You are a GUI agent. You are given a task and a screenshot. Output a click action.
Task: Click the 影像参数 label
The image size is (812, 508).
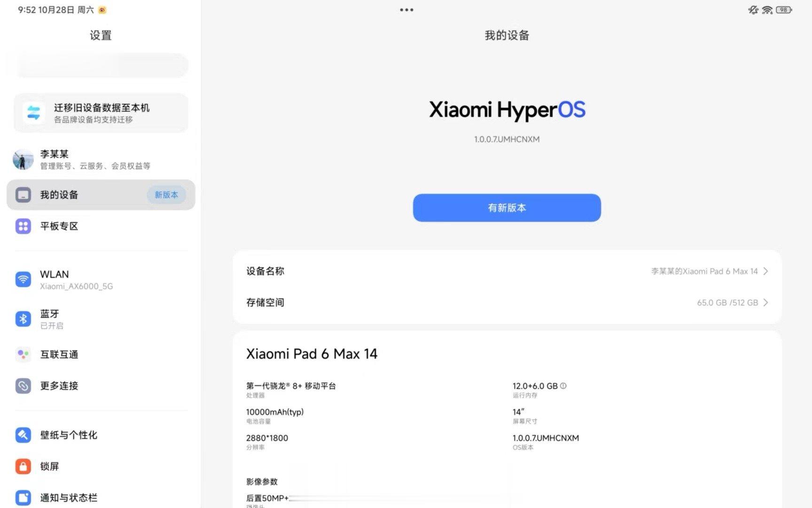[262, 482]
